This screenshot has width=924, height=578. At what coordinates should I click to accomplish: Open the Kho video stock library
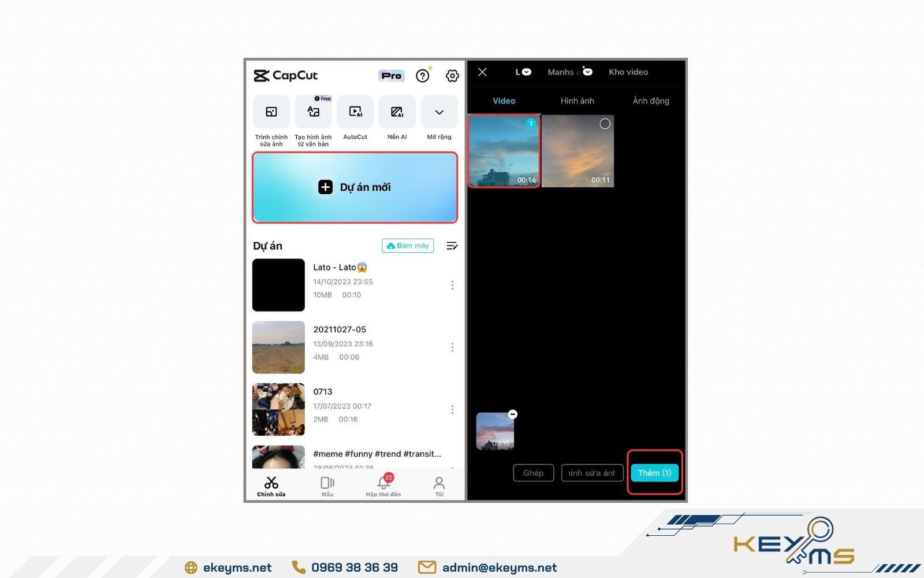628,72
